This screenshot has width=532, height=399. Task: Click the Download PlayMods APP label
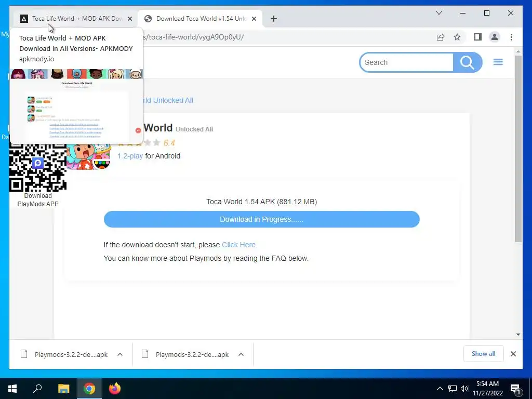(37, 200)
